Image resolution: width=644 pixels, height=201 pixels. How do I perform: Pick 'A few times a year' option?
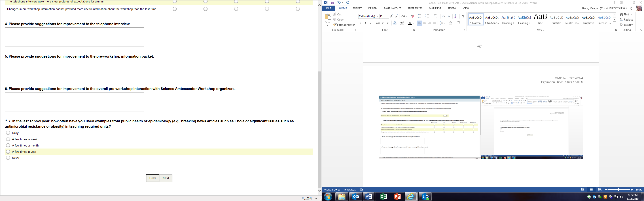tap(8, 152)
